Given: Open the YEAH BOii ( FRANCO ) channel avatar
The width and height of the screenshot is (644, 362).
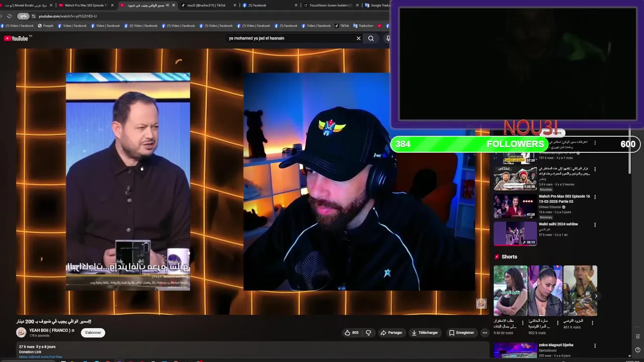Looking at the screenshot, I should click(21, 332).
